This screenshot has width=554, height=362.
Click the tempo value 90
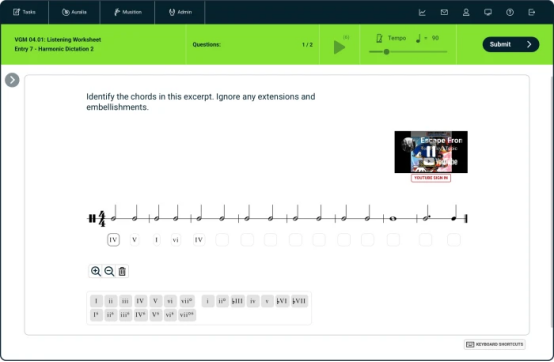pos(435,38)
